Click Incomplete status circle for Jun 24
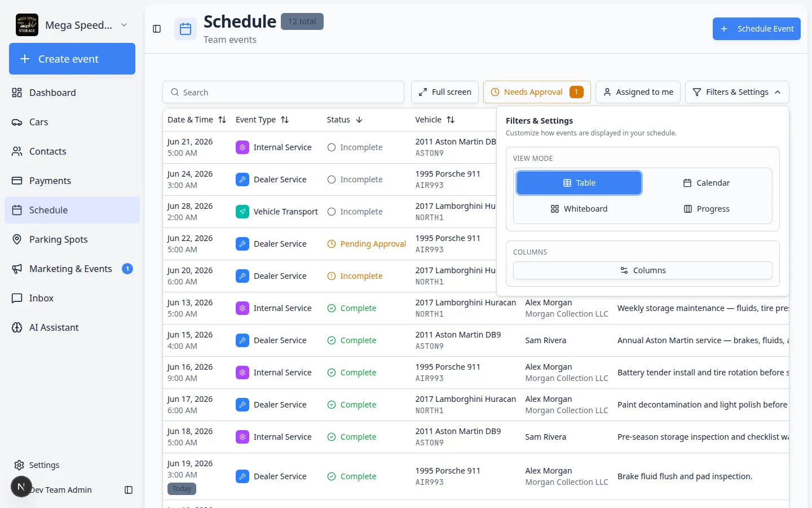This screenshot has width=812, height=508. click(332, 179)
